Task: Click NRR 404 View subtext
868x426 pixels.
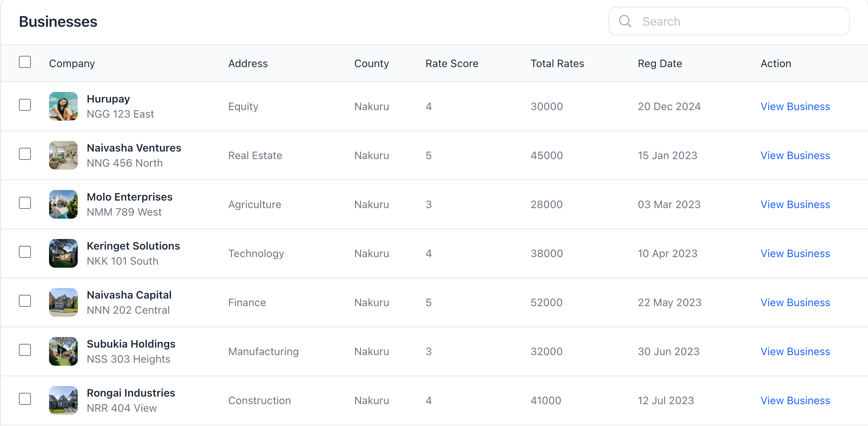Action: click(122, 408)
